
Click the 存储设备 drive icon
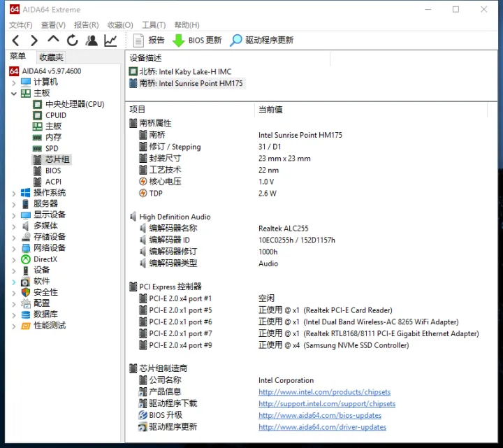coord(26,237)
